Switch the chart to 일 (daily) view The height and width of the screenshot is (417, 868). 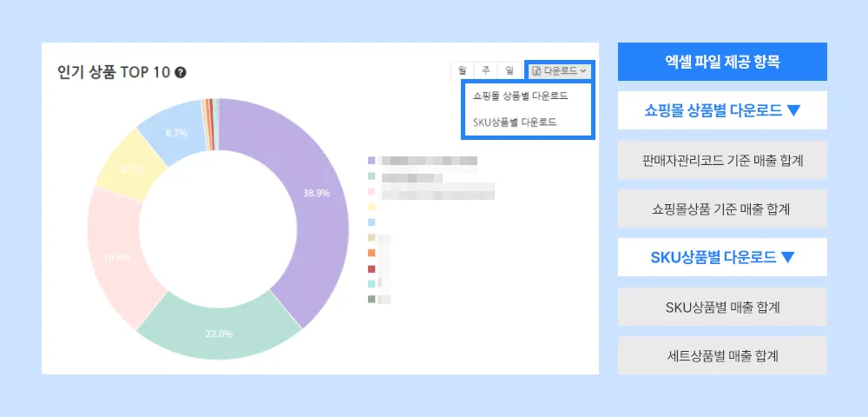click(x=510, y=70)
